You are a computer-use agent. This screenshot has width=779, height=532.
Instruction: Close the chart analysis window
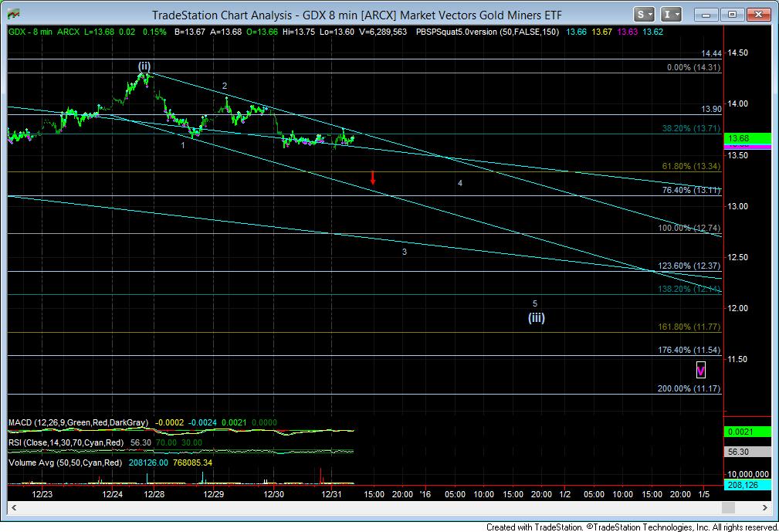tap(757, 15)
